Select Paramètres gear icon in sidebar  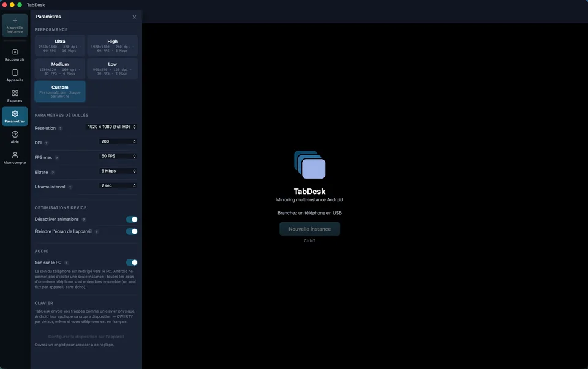point(15,113)
